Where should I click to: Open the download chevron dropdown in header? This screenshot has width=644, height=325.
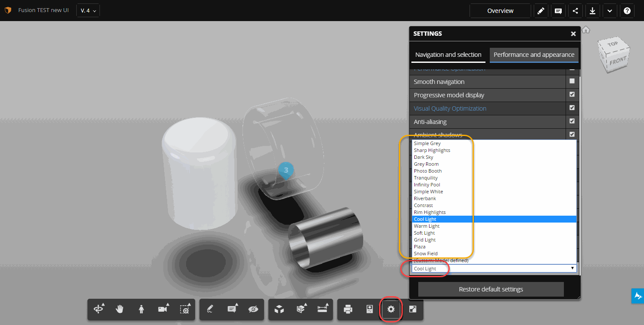pyautogui.click(x=610, y=10)
